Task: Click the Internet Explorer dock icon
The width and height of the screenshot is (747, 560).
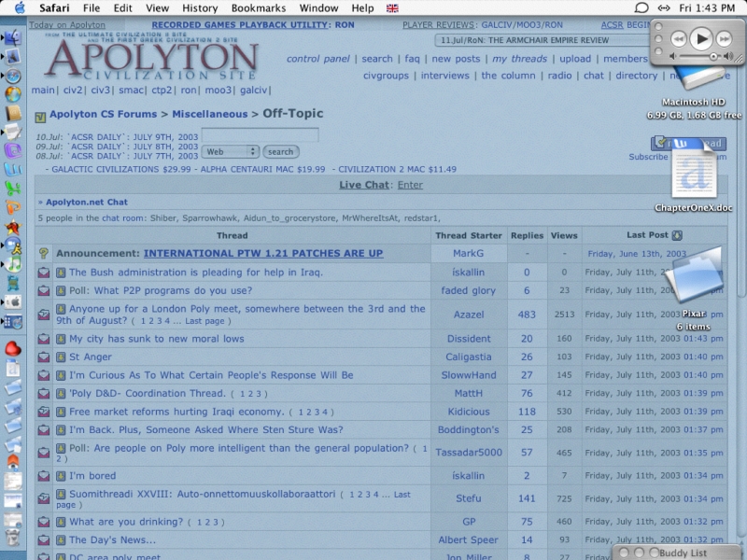Action: click(13, 94)
